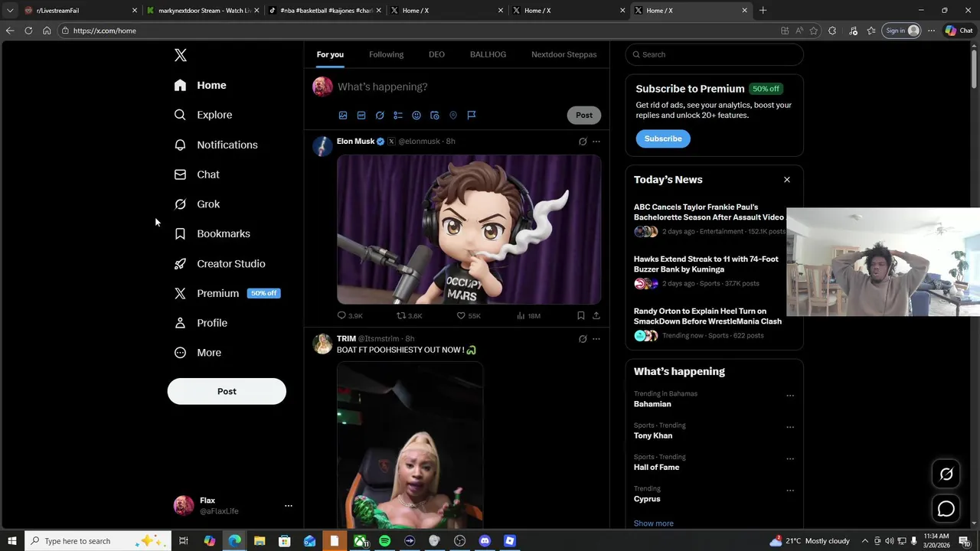The width and height of the screenshot is (980, 551).
Task: Click Grok icon on TRIM post
Action: tap(583, 339)
